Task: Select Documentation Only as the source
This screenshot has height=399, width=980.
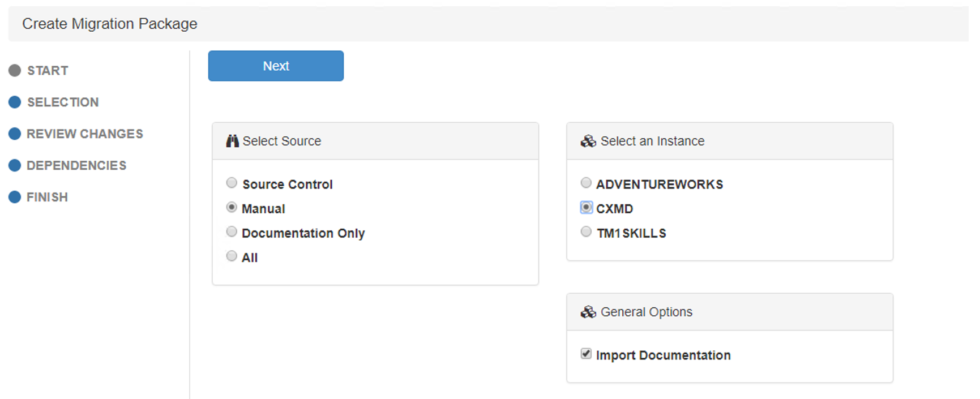Action: 232,231
